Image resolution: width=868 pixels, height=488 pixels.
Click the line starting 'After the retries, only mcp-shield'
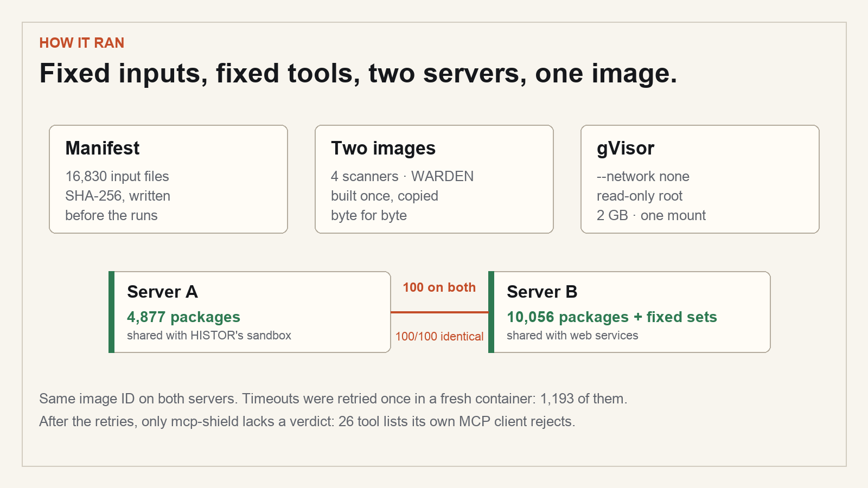[x=307, y=421]
